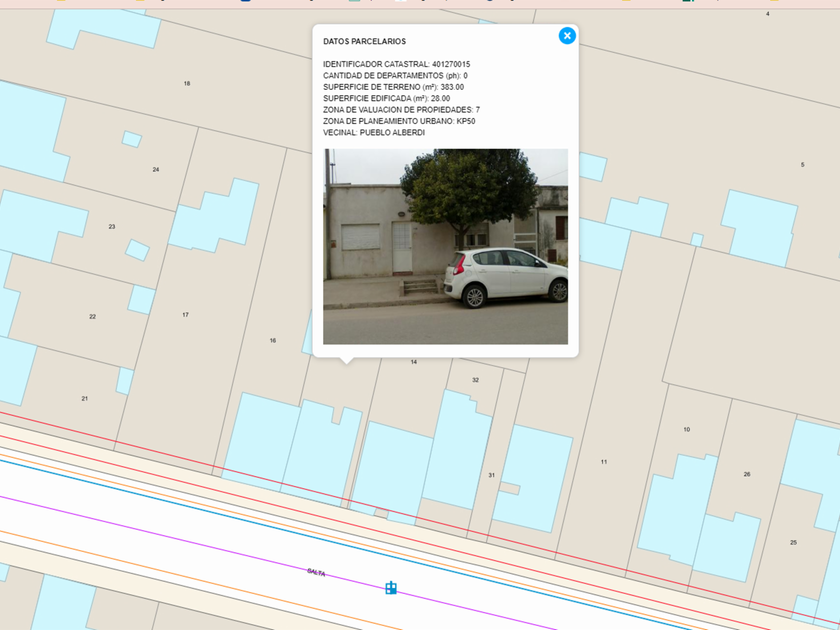Click the SALTA street name label
Image resolution: width=840 pixels, height=630 pixels.
point(316,572)
